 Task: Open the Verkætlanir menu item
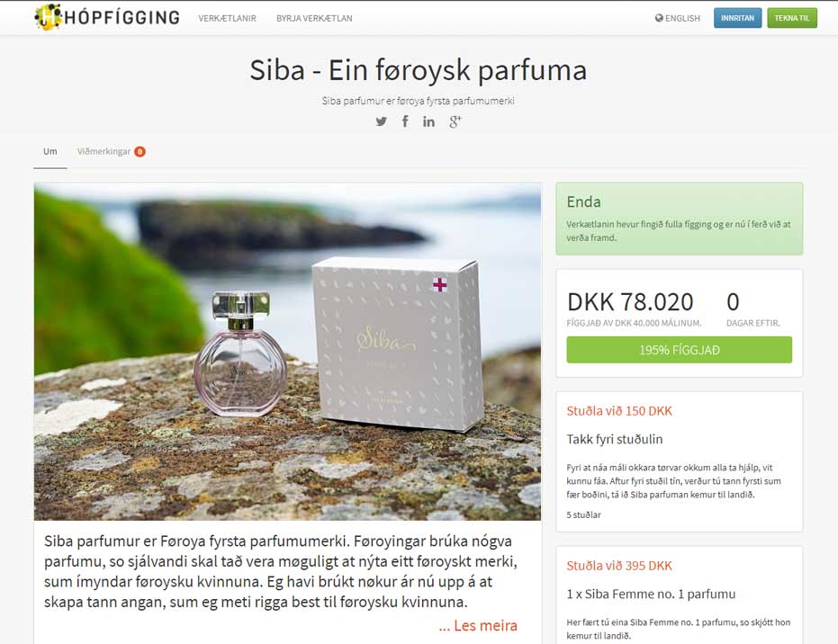point(227,18)
